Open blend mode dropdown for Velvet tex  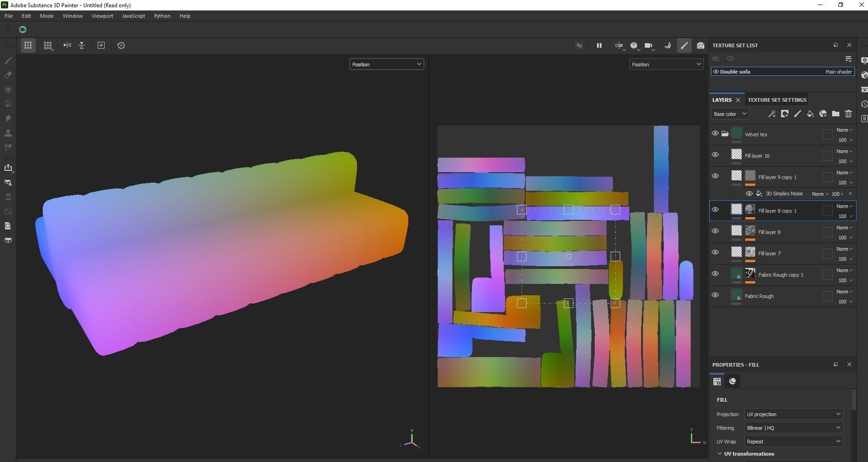(844, 130)
